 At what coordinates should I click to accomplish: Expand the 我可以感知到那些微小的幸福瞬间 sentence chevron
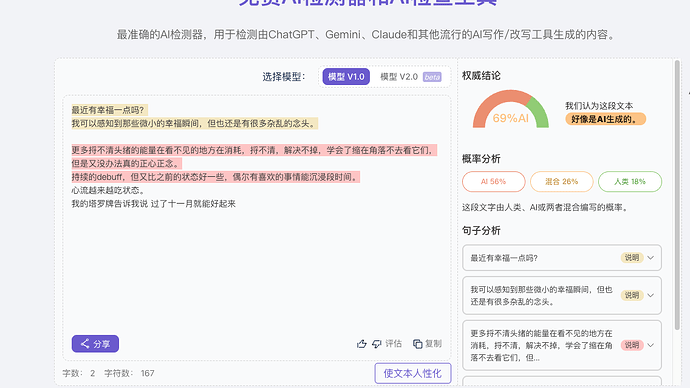650,295
